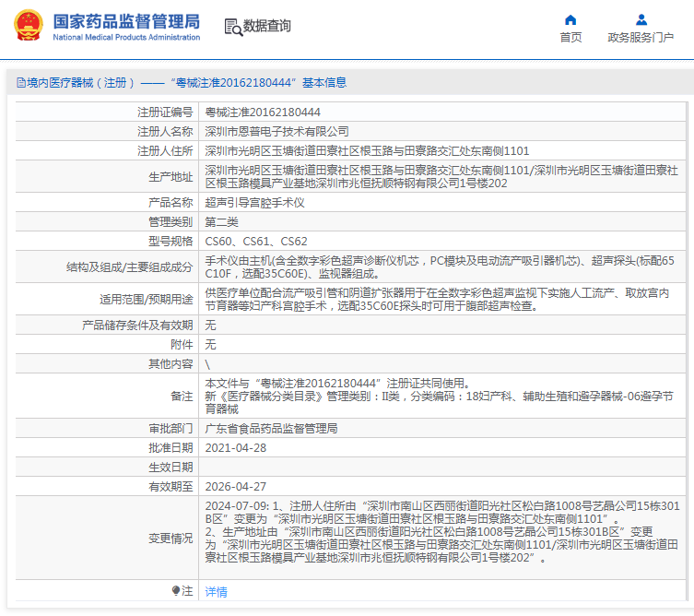Click the document icon before 境内医疗器械
Image resolution: width=694 pixels, height=616 pixels.
pyautogui.click(x=21, y=83)
